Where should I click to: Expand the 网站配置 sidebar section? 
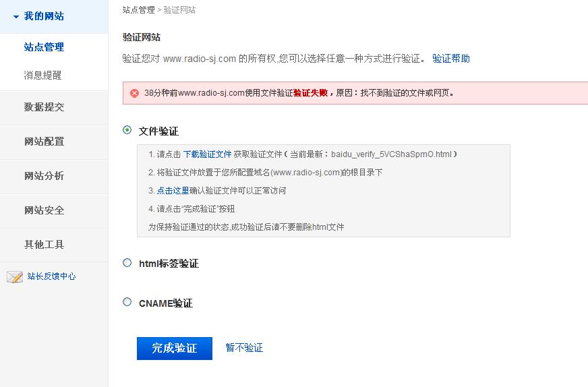[x=44, y=142]
